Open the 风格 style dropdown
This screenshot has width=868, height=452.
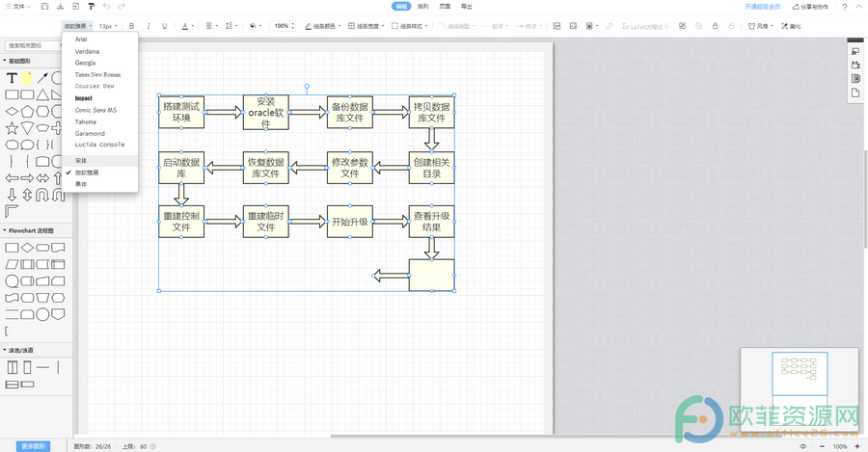coord(761,26)
